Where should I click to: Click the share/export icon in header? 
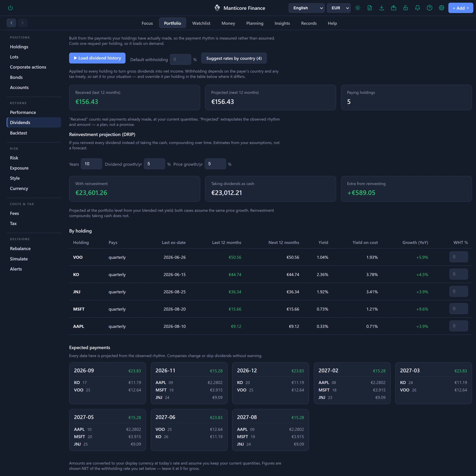(394, 8)
